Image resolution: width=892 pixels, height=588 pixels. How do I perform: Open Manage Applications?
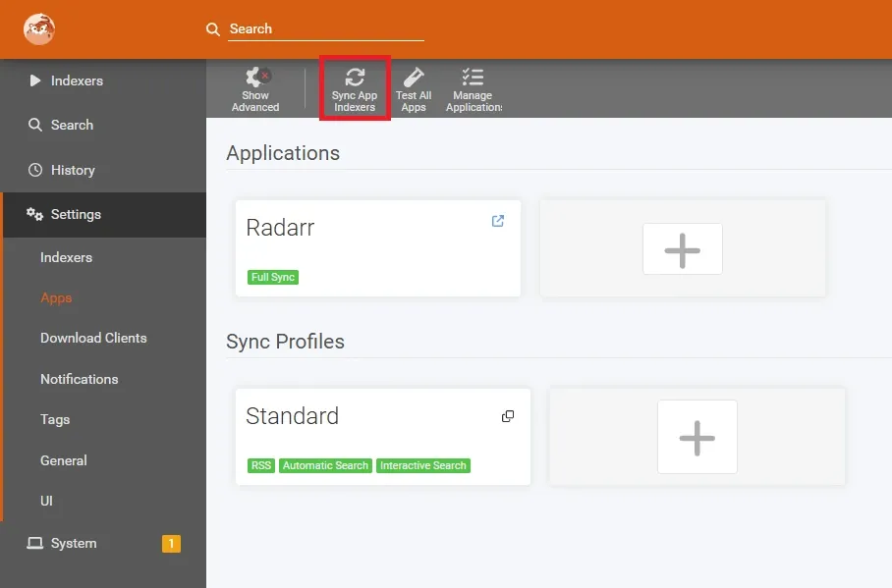[x=473, y=86]
